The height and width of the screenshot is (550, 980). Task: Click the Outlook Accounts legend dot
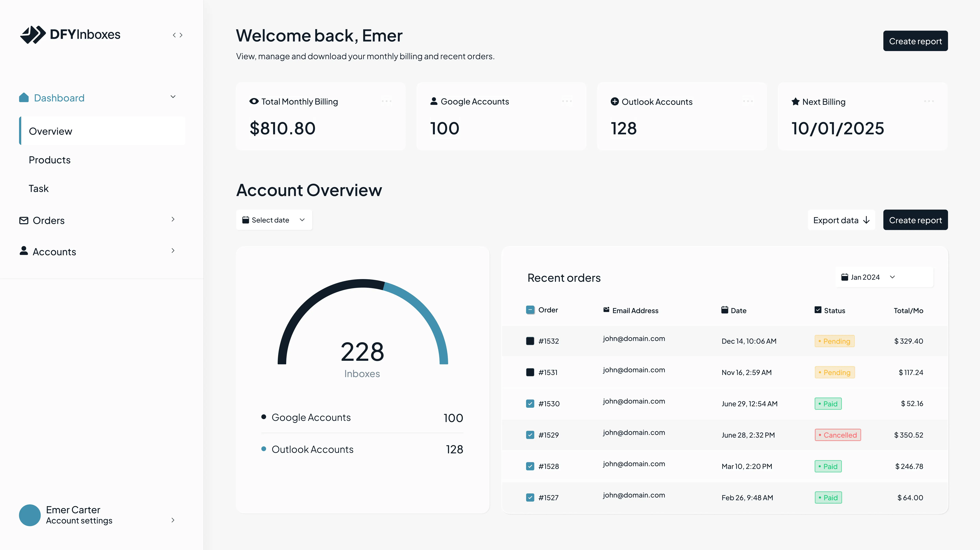click(264, 449)
